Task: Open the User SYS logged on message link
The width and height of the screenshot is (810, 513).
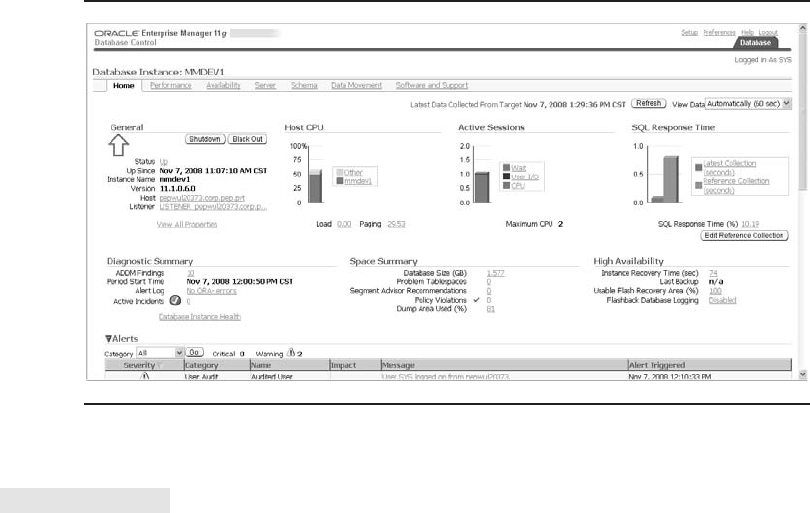Action: (445, 377)
